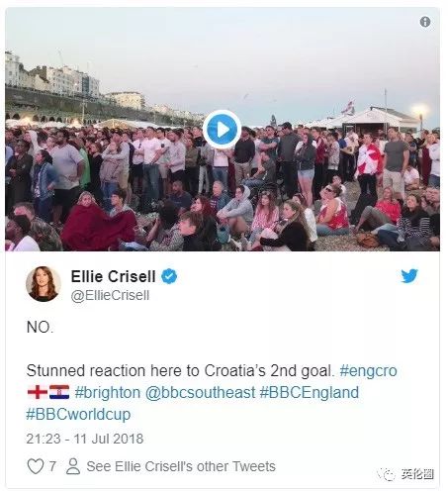Open the @EllieCrisell handle

[110, 295]
